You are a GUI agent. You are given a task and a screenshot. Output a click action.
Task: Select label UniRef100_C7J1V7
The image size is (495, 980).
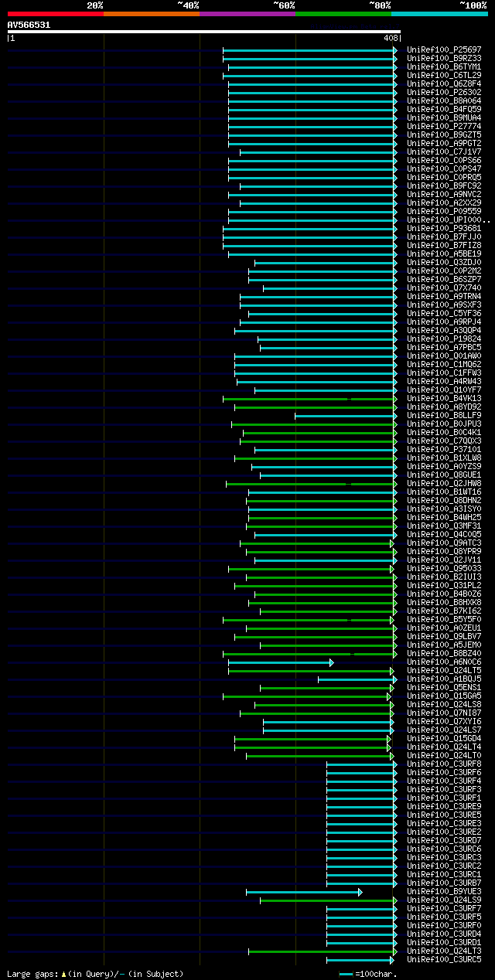[x=444, y=151]
